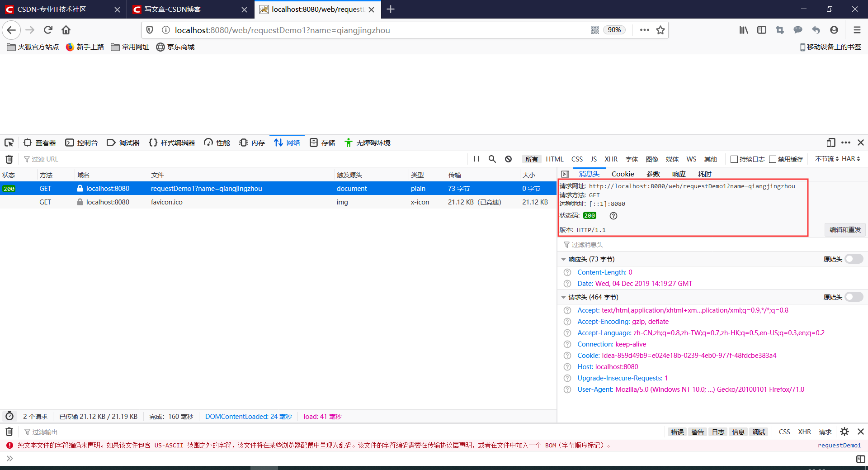Open page actions three-dot menu

(645, 30)
